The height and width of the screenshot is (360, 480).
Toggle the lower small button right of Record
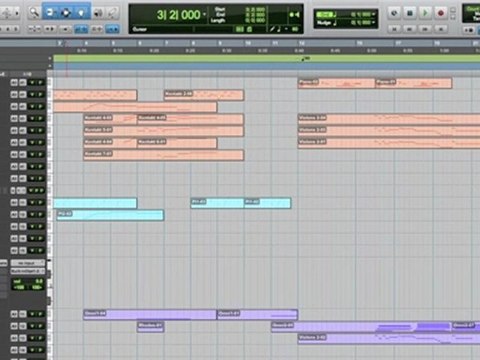(453, 17)
